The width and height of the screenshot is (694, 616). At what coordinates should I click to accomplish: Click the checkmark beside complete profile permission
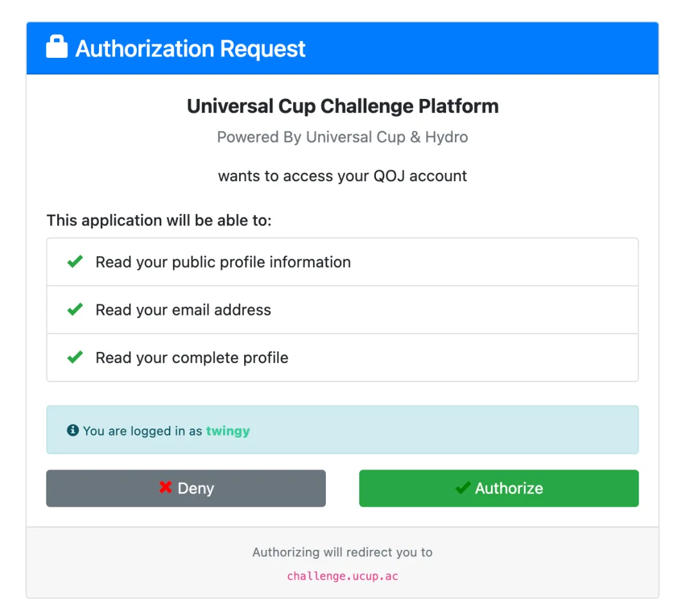(75, 357)
